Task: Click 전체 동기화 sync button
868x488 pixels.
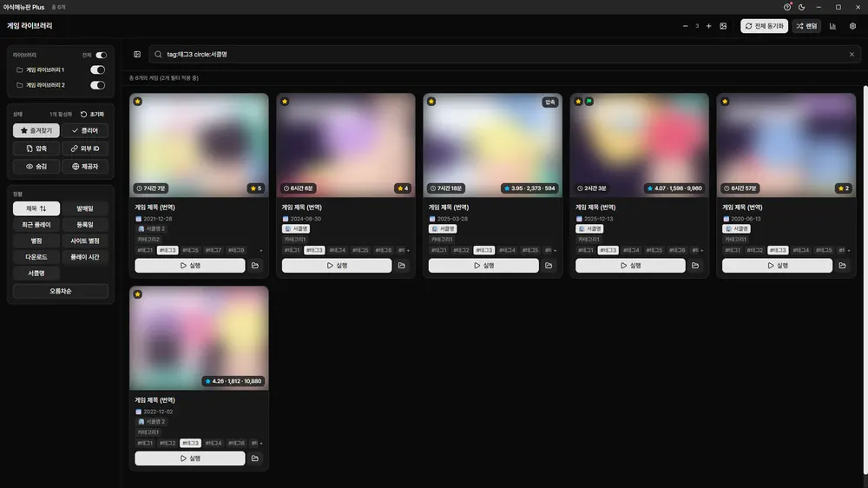Action: (764, 26)
